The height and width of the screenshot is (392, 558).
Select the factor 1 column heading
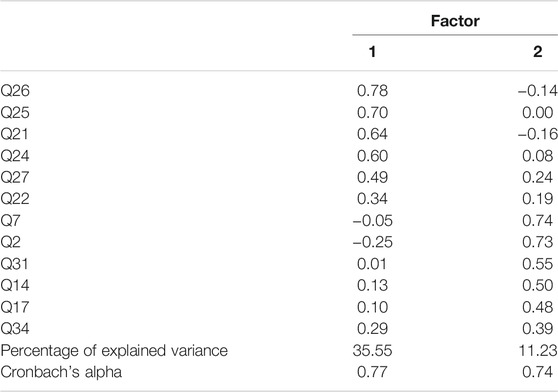pyautogui.click(x=372, y=52)
